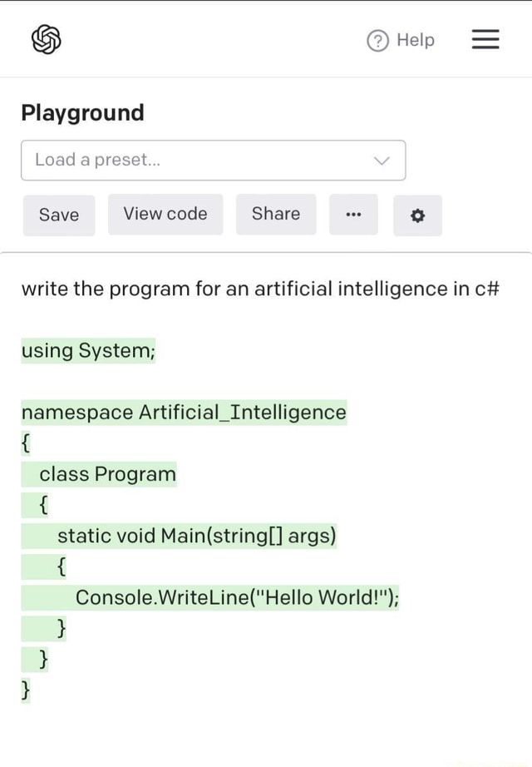Click the question mark Help icon
Screen dimensions: 532x767
tap(377, 41)
